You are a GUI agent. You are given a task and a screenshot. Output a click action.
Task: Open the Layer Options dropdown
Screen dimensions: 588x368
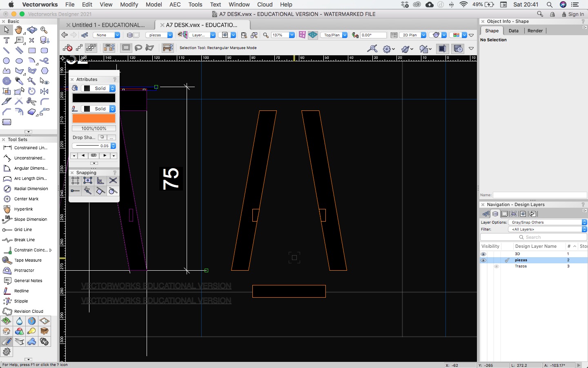pyautogui.click(x=548, y=222)
